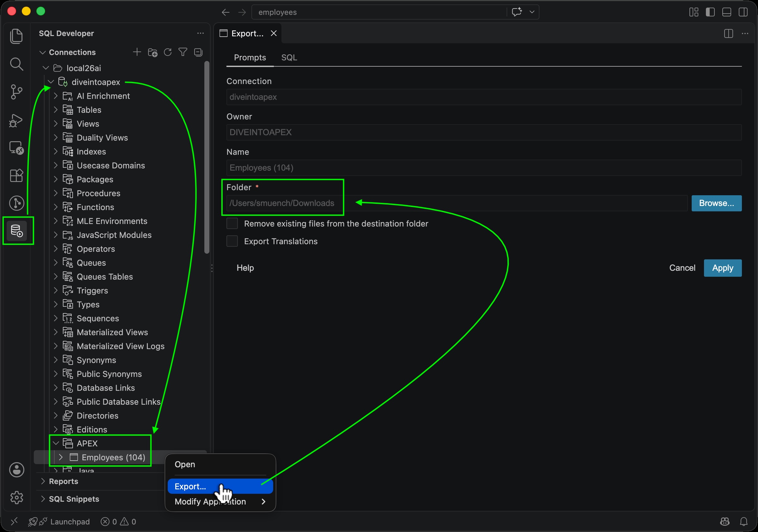This screenshot has width=758, height=532.
Task: Click the employees command center search box
Action: coord(379,12)
